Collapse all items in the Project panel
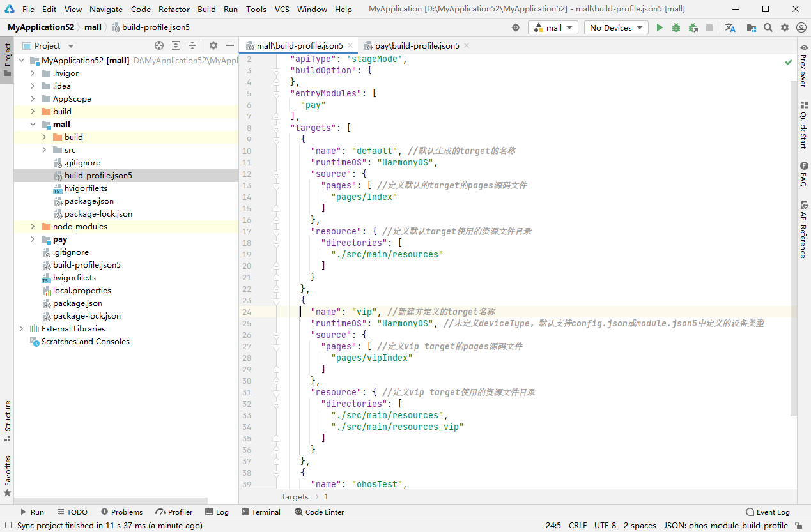This screenshot has height=532, width=811. click(192, 45)
